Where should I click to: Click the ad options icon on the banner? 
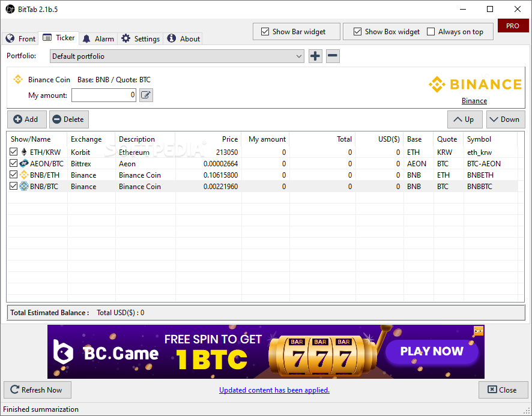pos(479,331)
